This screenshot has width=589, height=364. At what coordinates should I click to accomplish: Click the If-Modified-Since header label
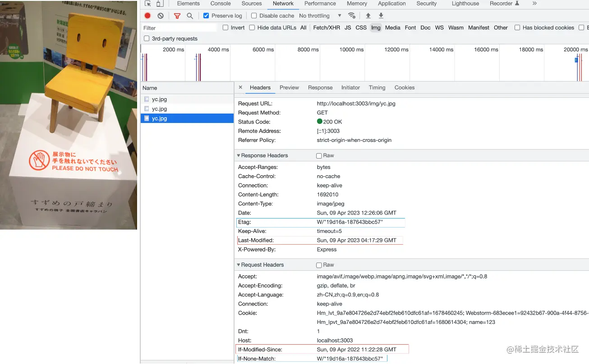260,350
